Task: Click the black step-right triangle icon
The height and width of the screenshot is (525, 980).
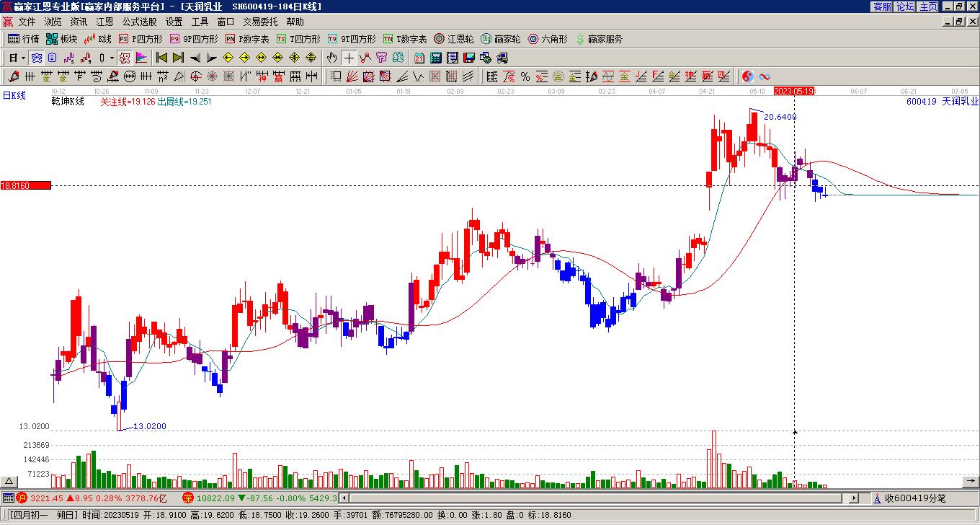Action: point(211,58)
